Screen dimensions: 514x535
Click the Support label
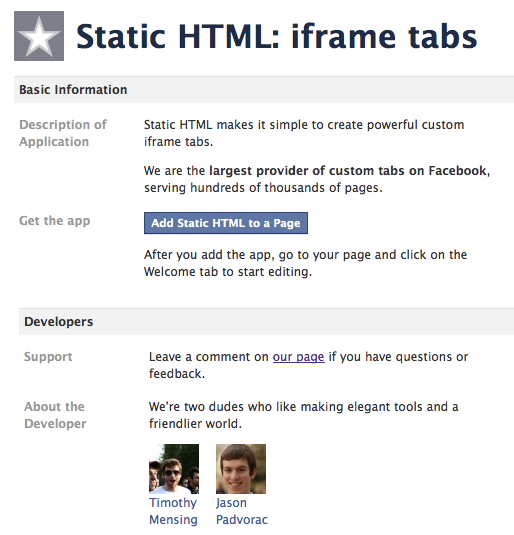pyautogui.click(x=48, y=357)
